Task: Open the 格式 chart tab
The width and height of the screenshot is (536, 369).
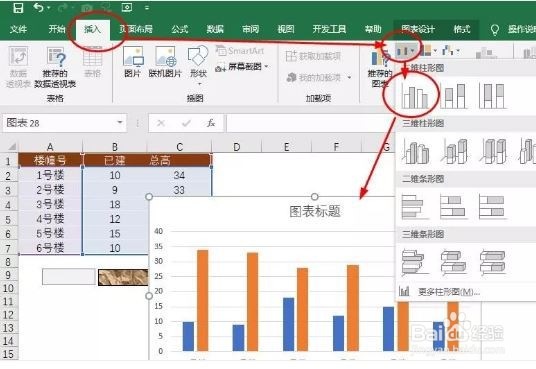Action: tap(462, 29)
